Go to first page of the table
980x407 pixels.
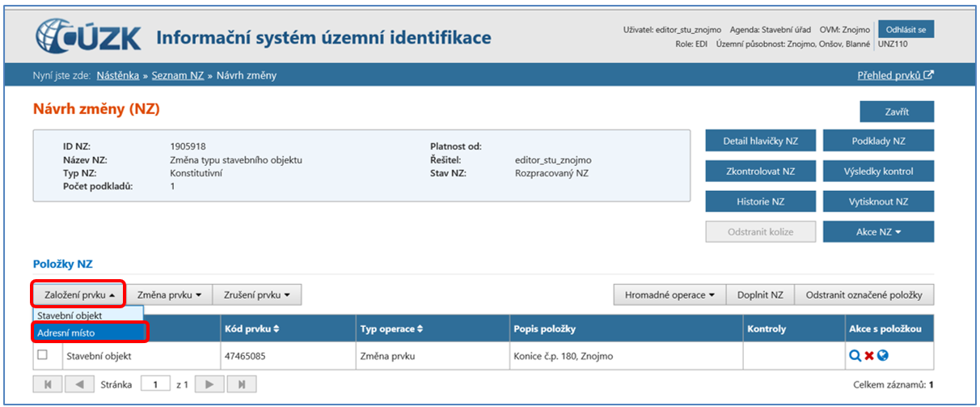pos(48,384)
